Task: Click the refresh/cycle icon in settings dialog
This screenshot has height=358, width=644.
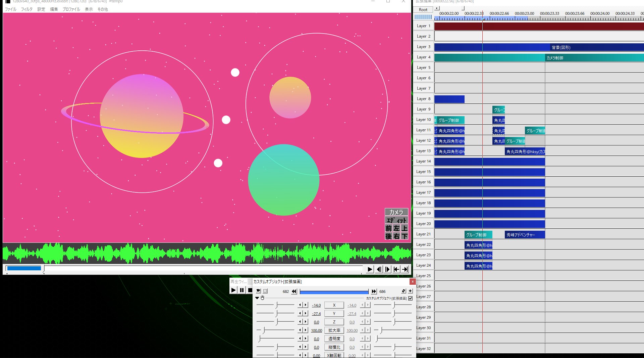Action: point(404,291)
